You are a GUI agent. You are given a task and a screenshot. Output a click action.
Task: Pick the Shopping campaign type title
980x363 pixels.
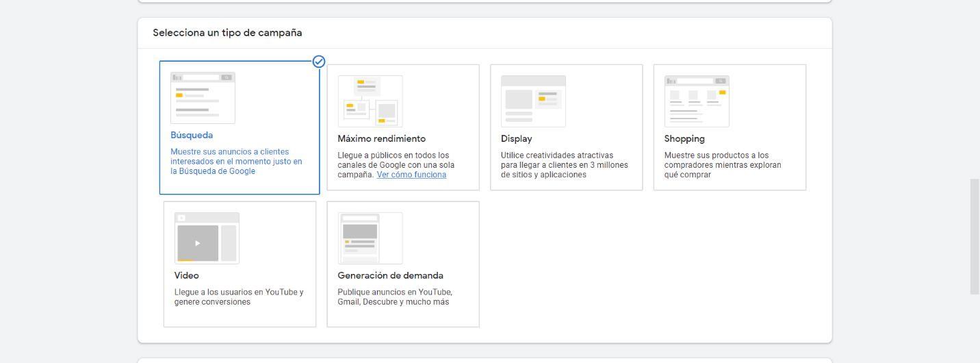(684, 139)
